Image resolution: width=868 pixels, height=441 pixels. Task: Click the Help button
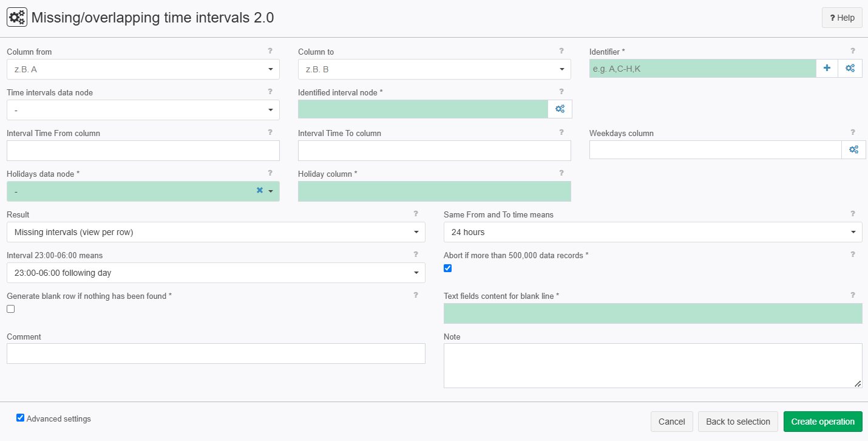tap(842, 18)
